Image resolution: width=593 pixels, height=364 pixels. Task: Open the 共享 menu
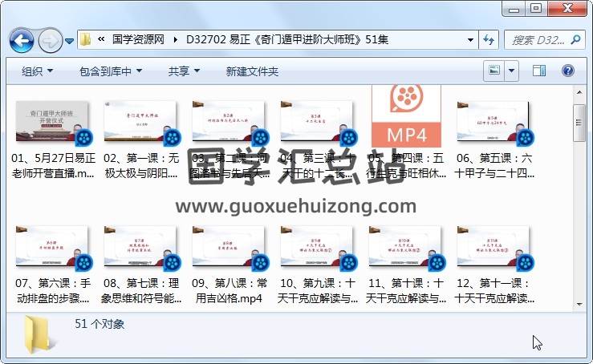click(x=184, y=71)
